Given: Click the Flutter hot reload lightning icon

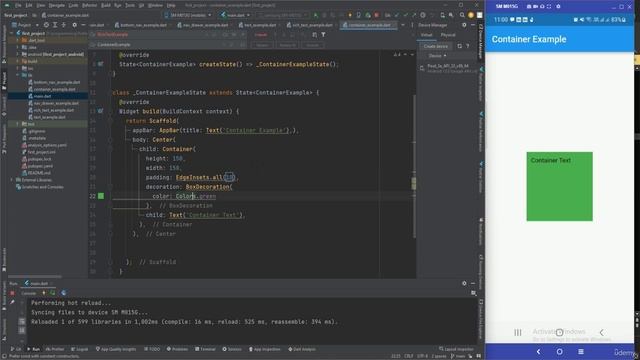Looking at the screenshot, I should [x=350, y=15].
